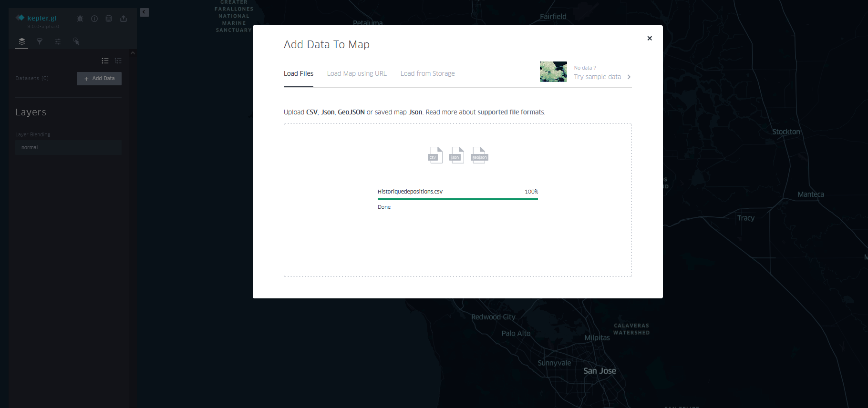This screenshot has width=868, height=408.
Task: Close the Add Data To Map dialog
Action: pos(650,38)
